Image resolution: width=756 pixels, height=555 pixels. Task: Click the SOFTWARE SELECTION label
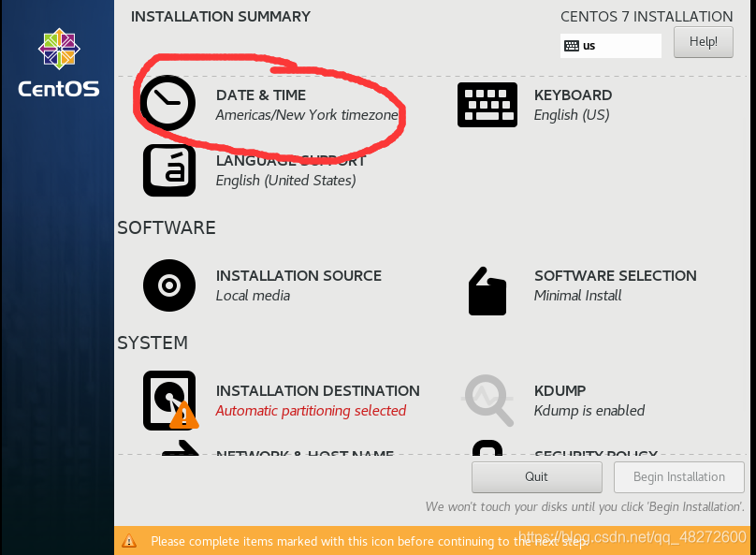click(616, 275)
